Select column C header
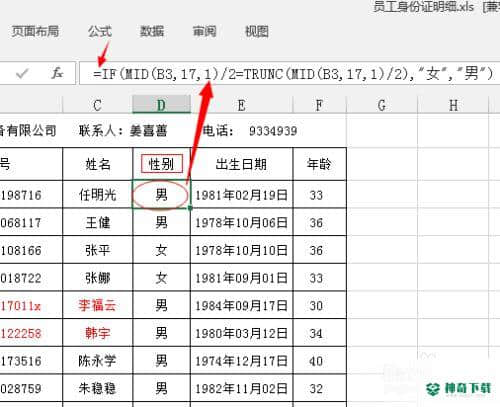The image size is (500, 407). [97, 105]
